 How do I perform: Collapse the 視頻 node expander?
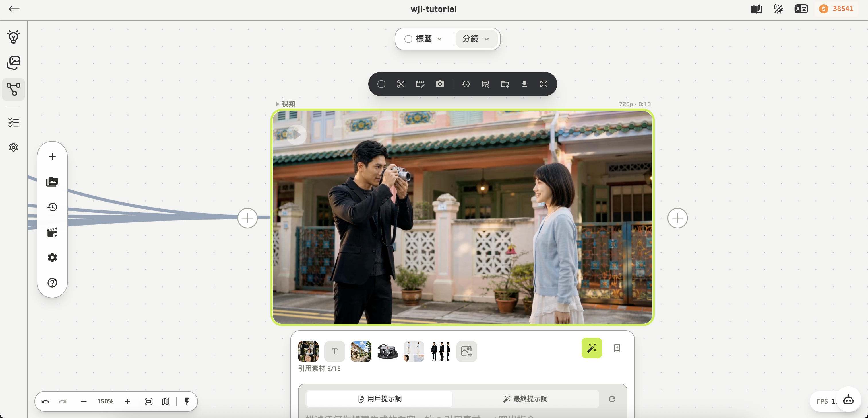click(278, 104)
